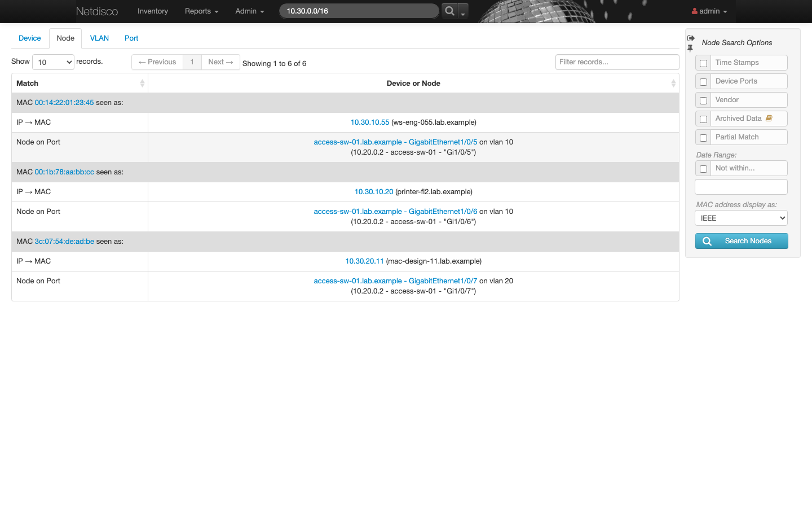Open the admin user account menu
Screen dimensions: 812x508
click(x=709, y=11)
